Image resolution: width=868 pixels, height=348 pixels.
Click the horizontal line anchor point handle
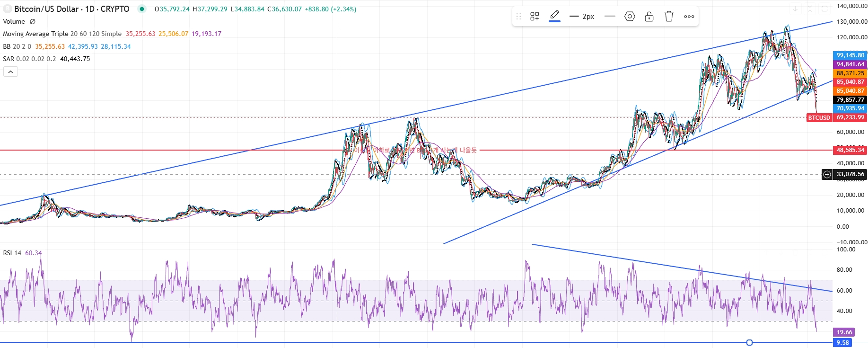(749, 342)
